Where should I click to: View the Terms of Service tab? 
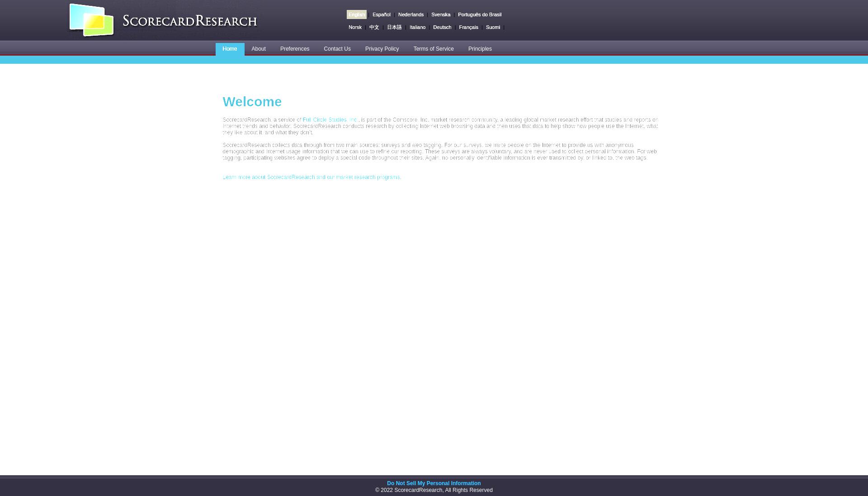(434, 49)
